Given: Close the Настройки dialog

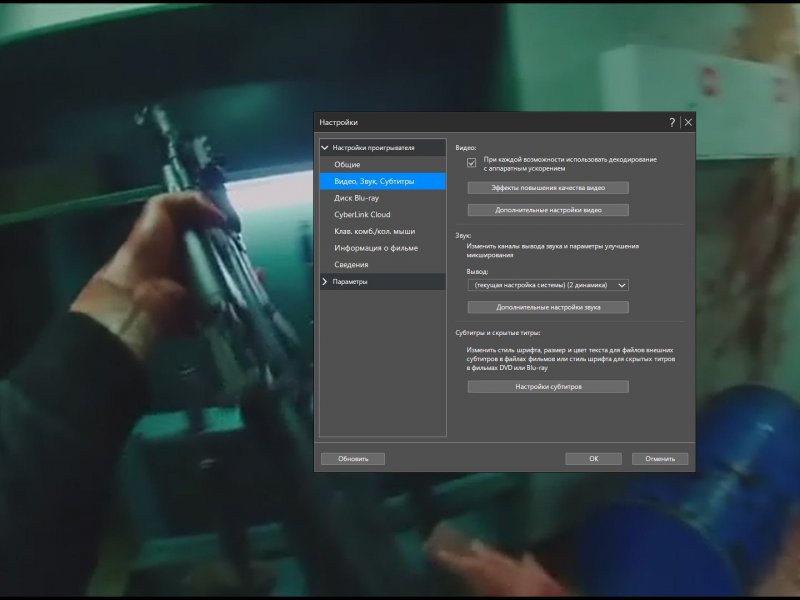Looking at the screenshot, I should pyautogui.click(x=688, y=122).
